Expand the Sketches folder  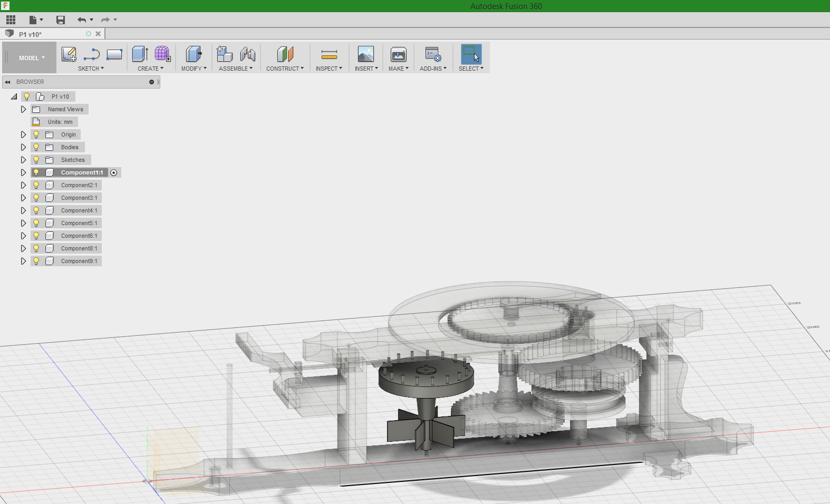(23, 160)
